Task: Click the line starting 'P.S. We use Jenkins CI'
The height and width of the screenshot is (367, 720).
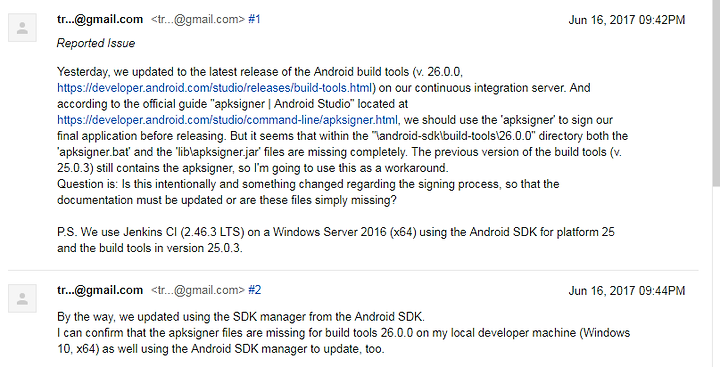Action: point(336,232)
